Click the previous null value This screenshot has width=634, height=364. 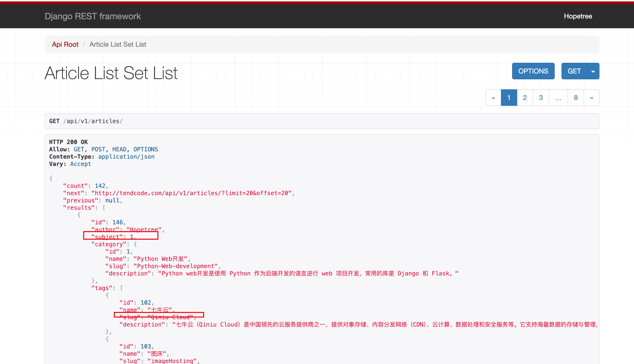click(112, 200)
